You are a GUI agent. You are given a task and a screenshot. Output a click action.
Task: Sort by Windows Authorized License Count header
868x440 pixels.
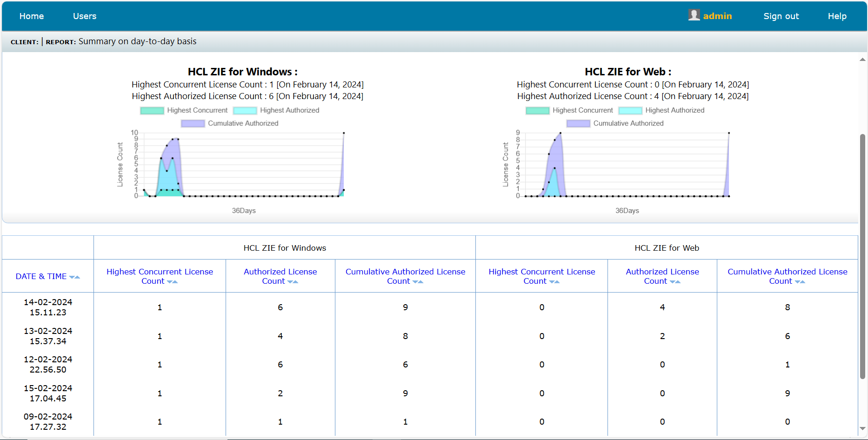coord(280,276)
